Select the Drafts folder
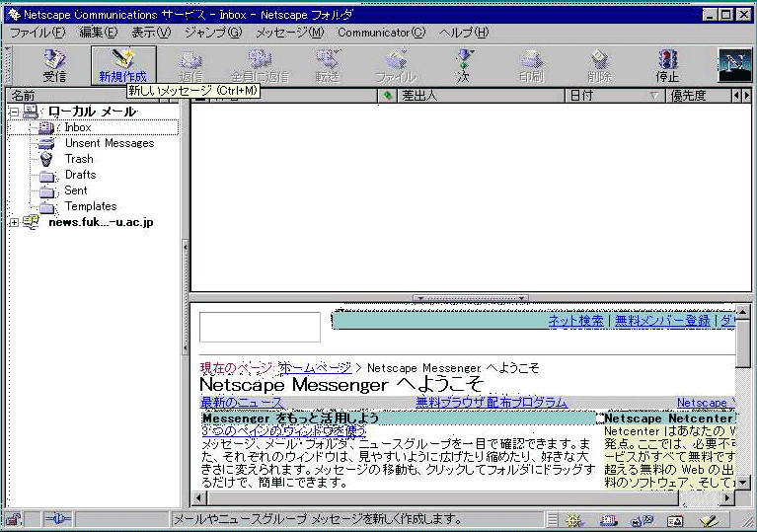 tap(80, 175)
